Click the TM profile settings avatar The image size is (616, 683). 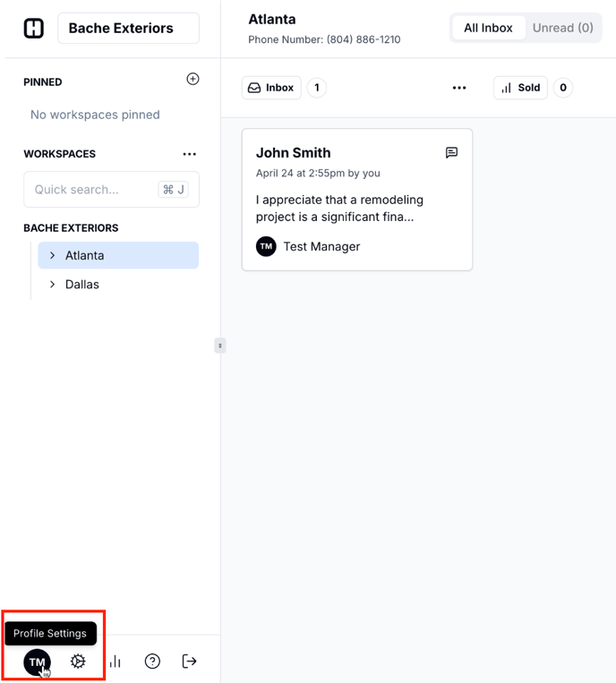tap(37, 662)
